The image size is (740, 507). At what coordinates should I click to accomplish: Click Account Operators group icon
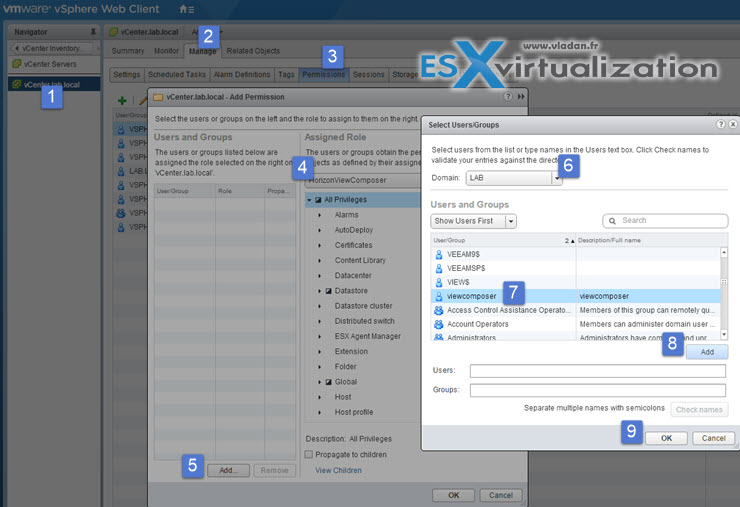[x=438, y=324]
